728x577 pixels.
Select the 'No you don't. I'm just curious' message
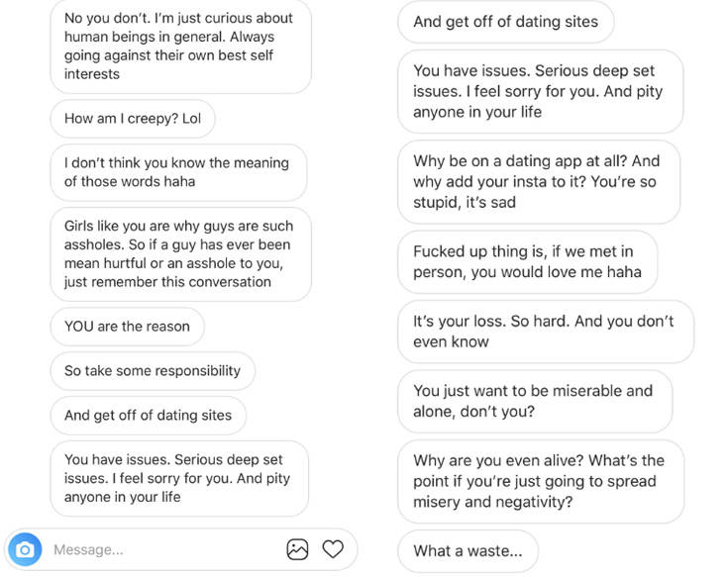click(x=180, y=46)
